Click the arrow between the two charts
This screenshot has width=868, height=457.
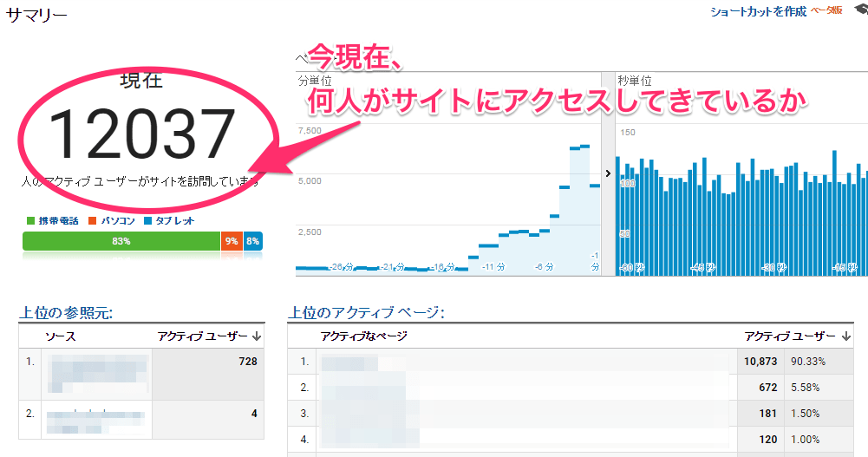pyautogui.click(x=608, y=173)
